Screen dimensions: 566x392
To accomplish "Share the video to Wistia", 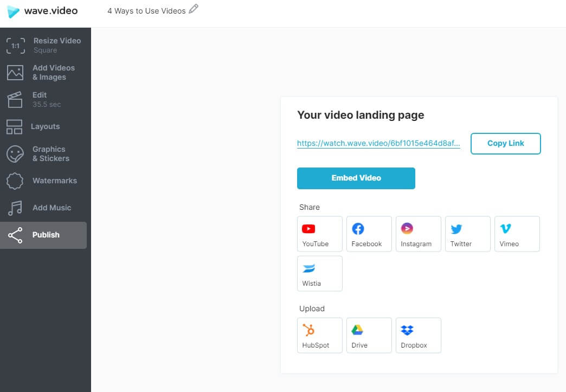I will [319, 273].
